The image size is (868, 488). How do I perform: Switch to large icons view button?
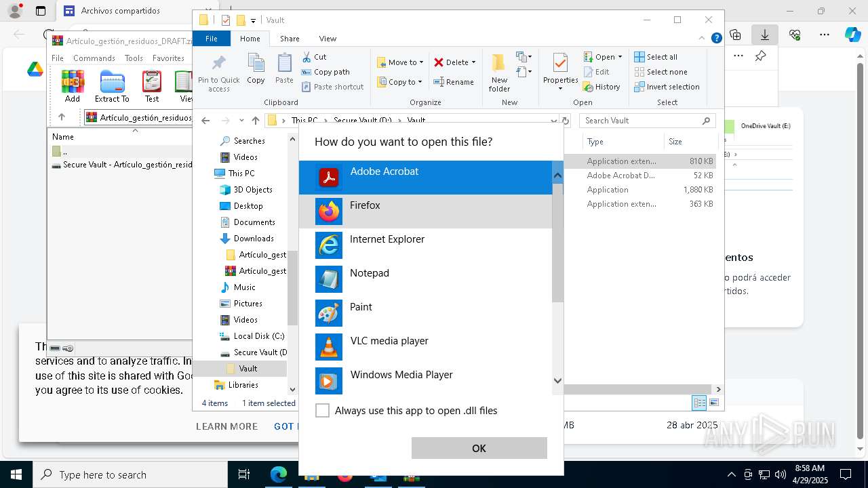(x=713, y=403)
